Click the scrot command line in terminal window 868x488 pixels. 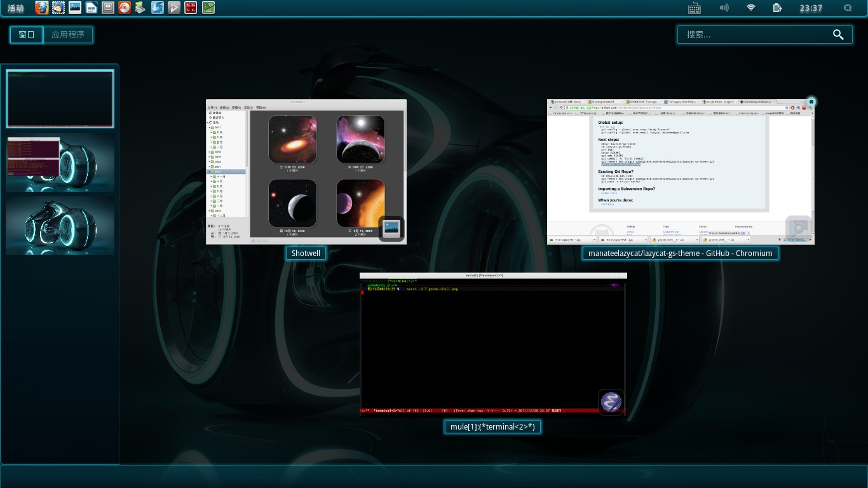pyautogui.click(x=432, y=289)
